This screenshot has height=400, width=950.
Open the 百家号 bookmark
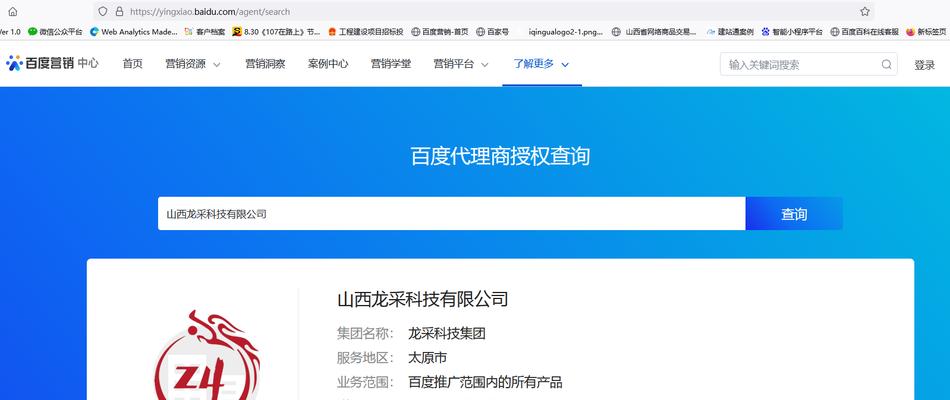point(493,32)
